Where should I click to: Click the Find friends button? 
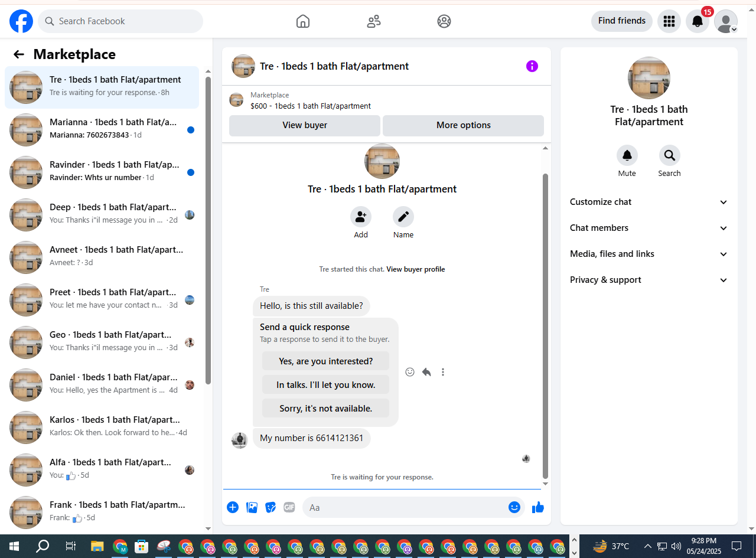point(622,21)
